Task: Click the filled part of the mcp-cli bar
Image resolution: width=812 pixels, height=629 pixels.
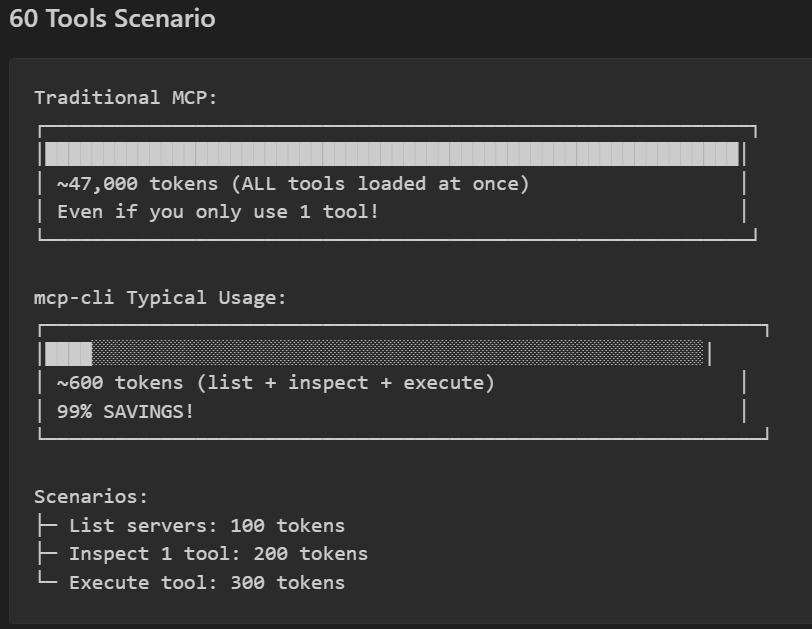Action: coord(68,353)
